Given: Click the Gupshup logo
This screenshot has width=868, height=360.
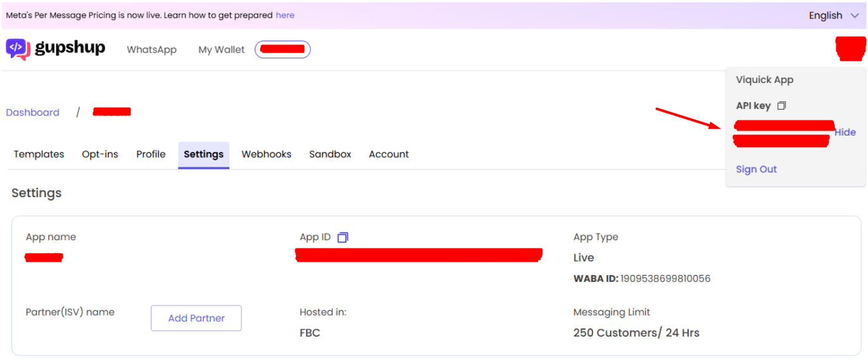Looking at the screenshot, I should pos(55,49).
